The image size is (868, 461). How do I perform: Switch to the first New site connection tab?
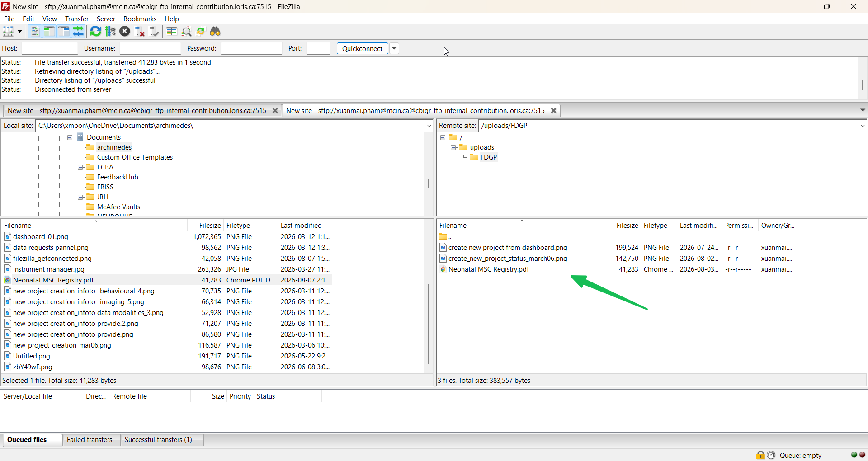pos(137,111)
